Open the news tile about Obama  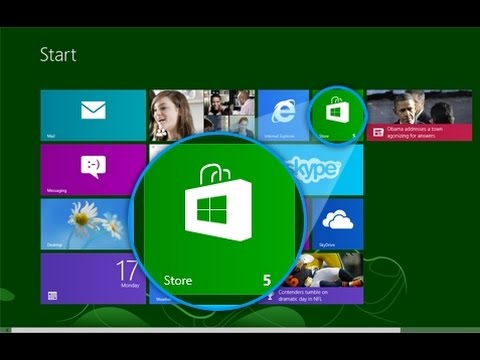click(x=419, y=115)
